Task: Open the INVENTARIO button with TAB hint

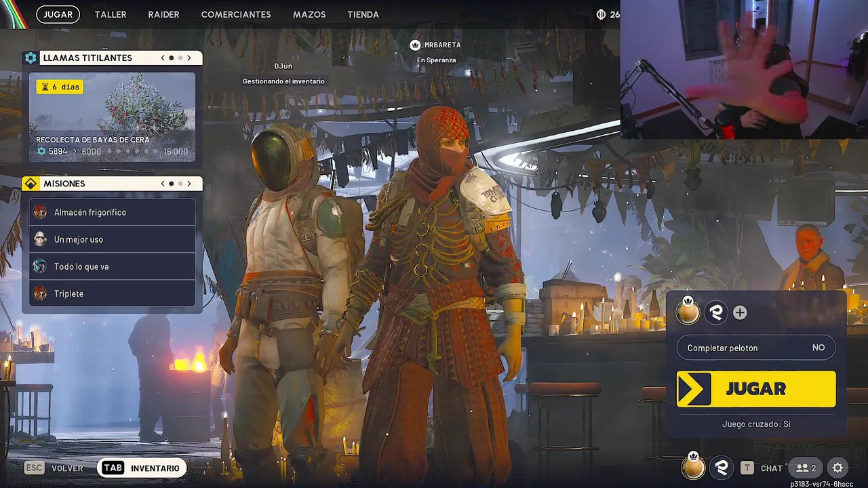Action: [x=142, y=468]
